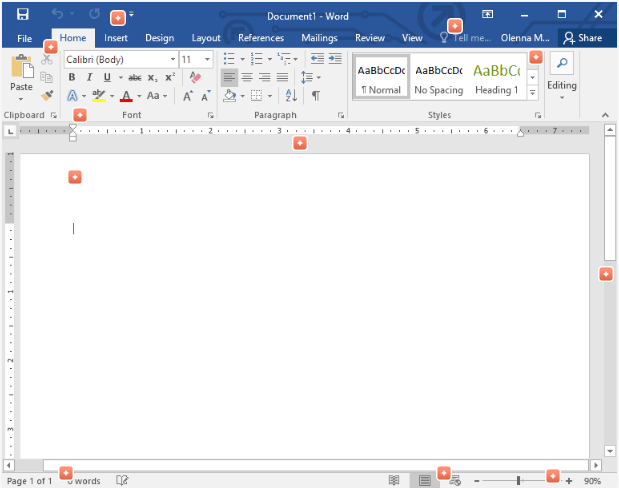The height and width of the screenshot is (488, 619).
Task: Apply Superscript formatting
Action: 170,77
